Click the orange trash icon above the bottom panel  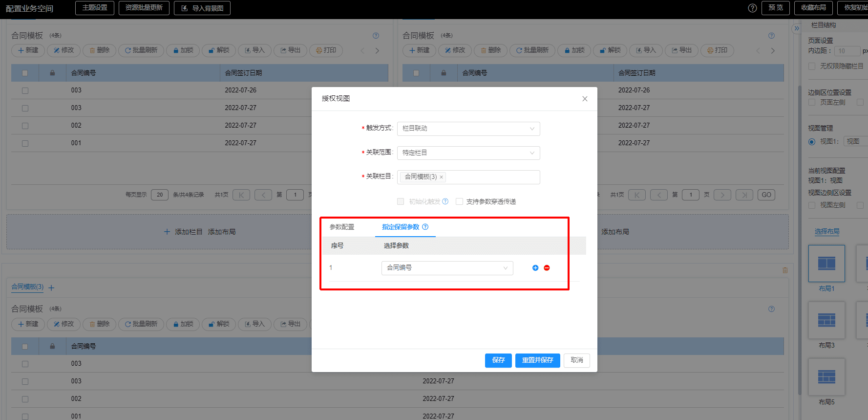(x=785, y=270)
